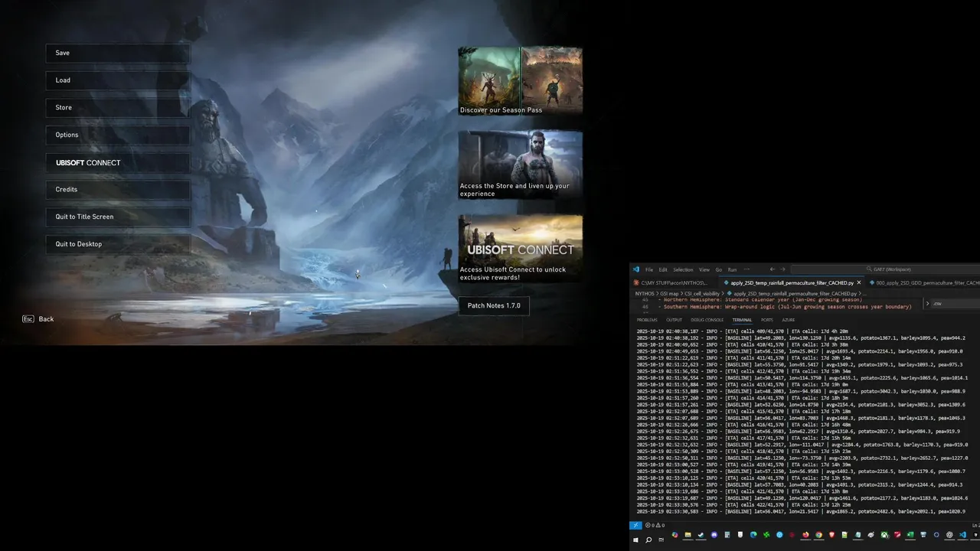
Task: Open Patch Notes 1.7.0
Action: click(x=494, y=305)
